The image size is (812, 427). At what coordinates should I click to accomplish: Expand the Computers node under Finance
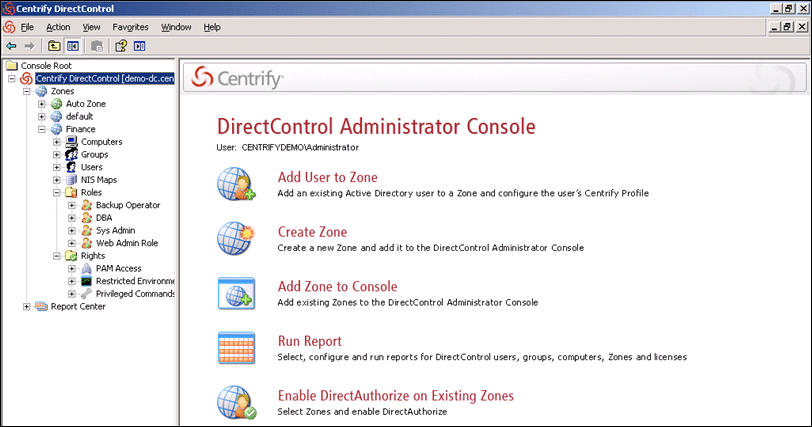pos(56,142)
